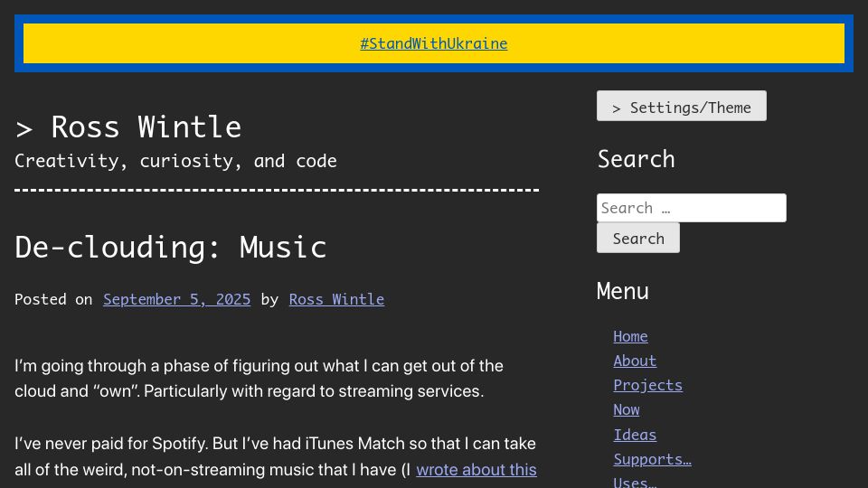Open the Supports… menu link
Viewport: 868px width, 488px height.
point(652,459)
